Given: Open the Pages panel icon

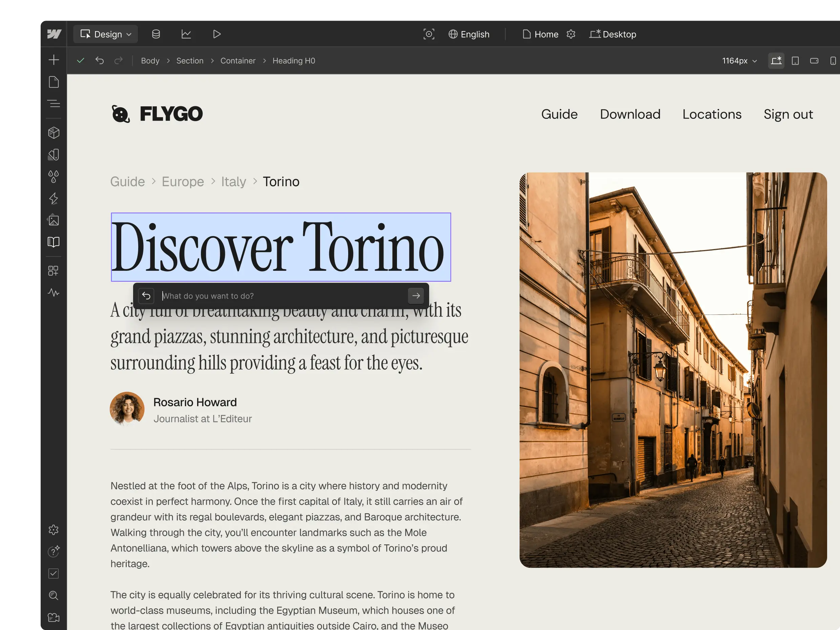Looking at the screenshot, I should pyautogui.click(x=54, y=82).
